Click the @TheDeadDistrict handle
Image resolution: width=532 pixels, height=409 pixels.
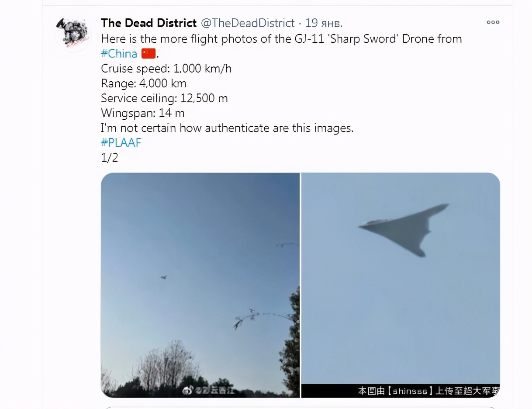point(248,23)
